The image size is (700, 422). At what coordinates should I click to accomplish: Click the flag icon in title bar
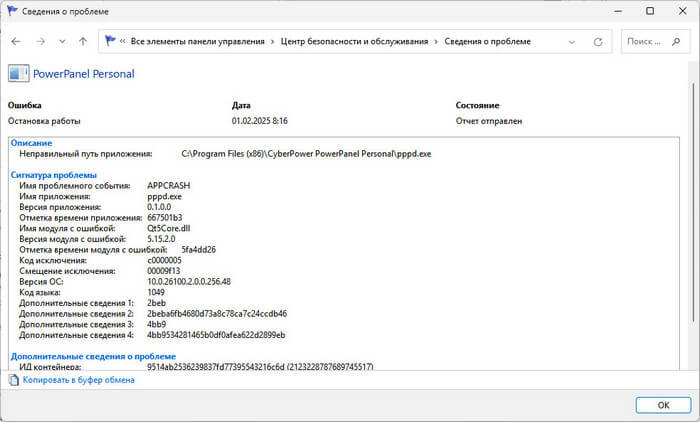pos(13,11)
